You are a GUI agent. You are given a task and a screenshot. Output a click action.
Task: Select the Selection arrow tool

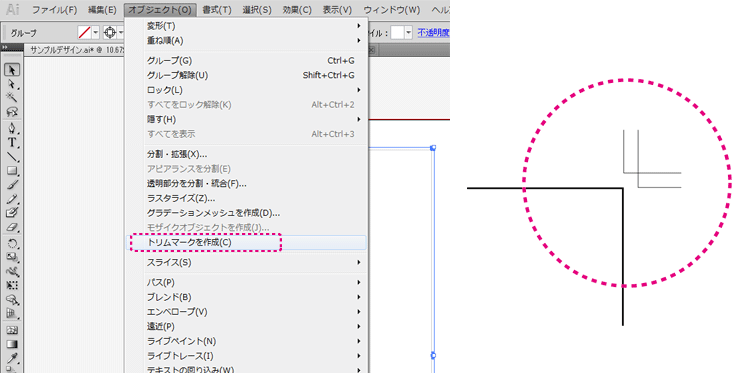point(12,70)
